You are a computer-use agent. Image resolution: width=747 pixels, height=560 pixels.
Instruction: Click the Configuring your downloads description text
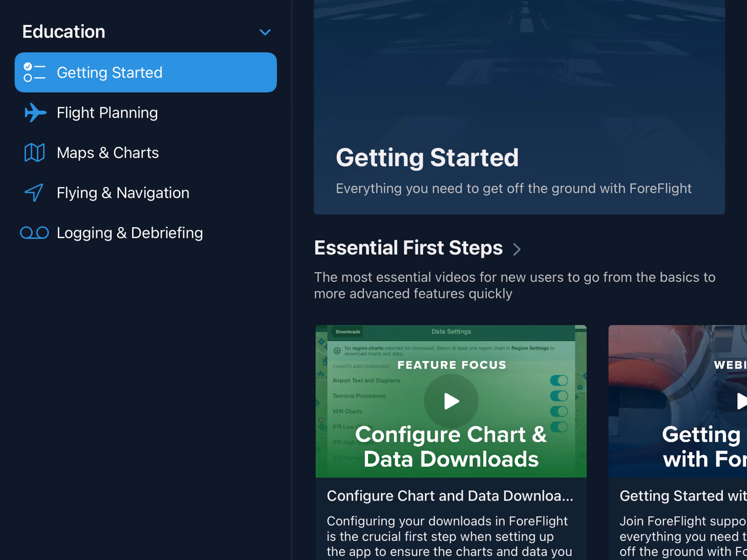tap(449, 537)
